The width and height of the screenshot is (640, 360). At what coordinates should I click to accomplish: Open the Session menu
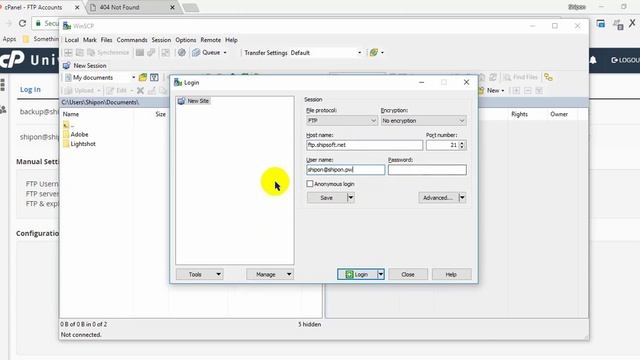(161, 40)
